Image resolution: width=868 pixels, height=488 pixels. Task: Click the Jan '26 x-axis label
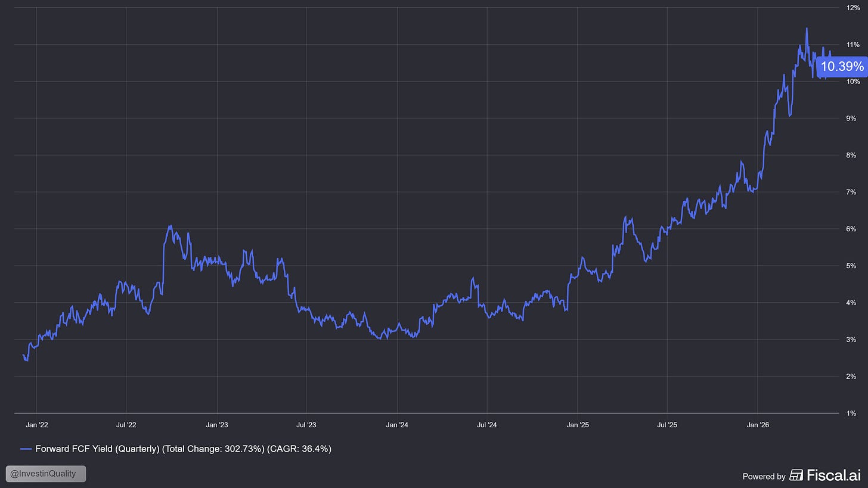tap(758, 425)
